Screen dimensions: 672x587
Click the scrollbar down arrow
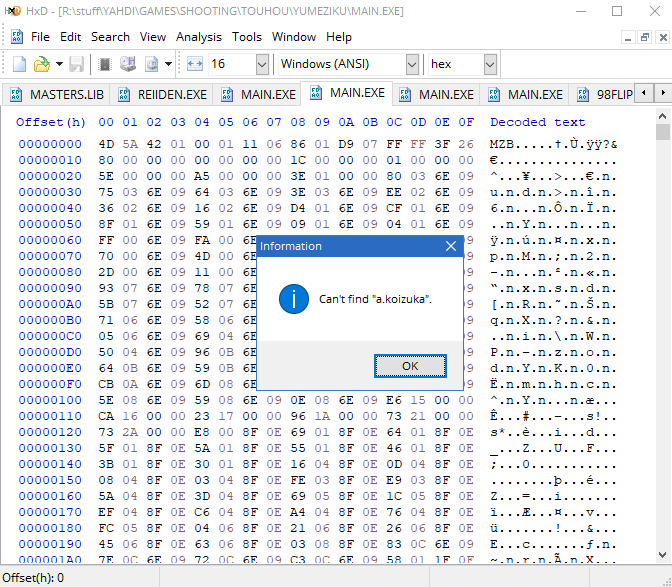662,555
